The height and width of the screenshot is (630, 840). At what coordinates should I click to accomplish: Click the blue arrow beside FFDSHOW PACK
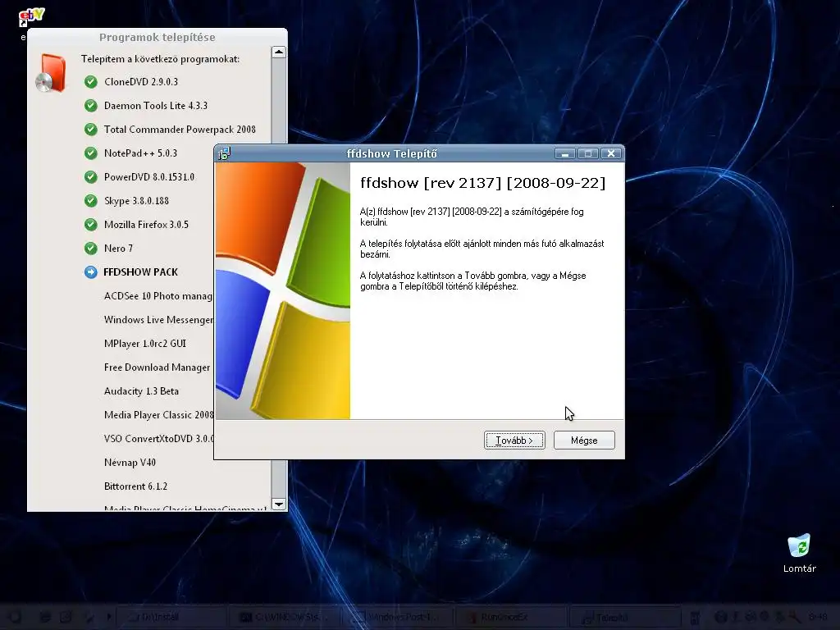pyautogui.click(x=91, y=272)
